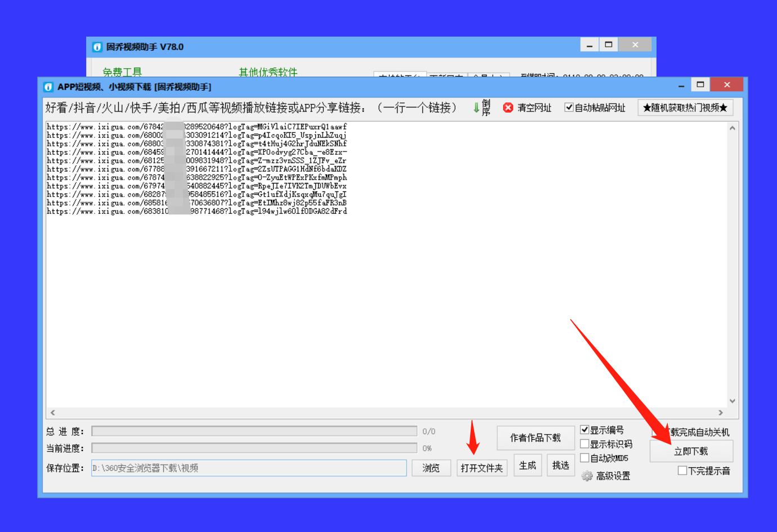Click the app logo on the download dialog titlebar
The image size is (777, 532).
(47, 86)
